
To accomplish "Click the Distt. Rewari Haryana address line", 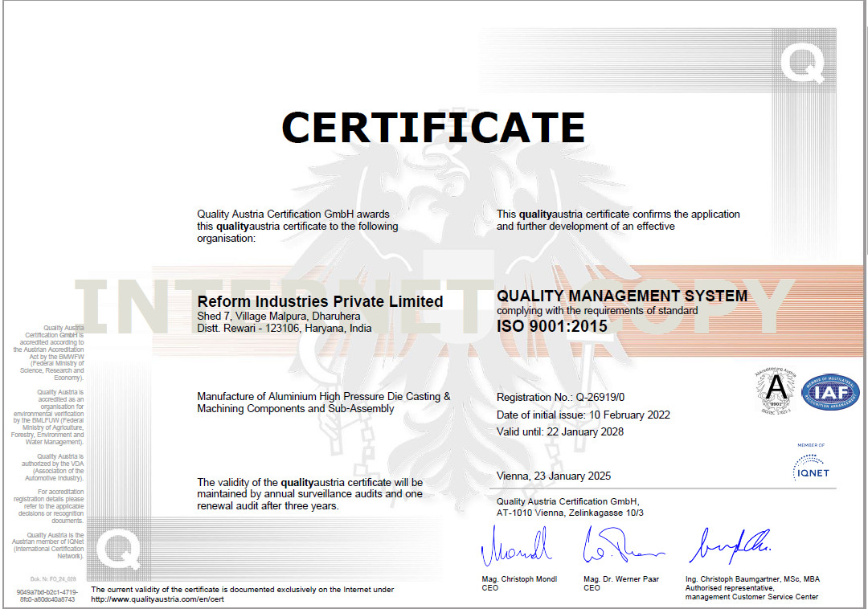I will pyautogui.click(x=284, y=329).
